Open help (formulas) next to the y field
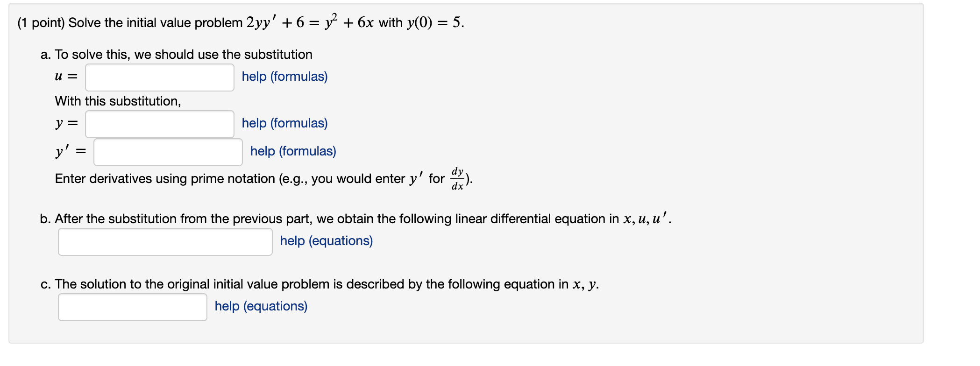Viewport: 980px width, 366px height. [284, 123]
